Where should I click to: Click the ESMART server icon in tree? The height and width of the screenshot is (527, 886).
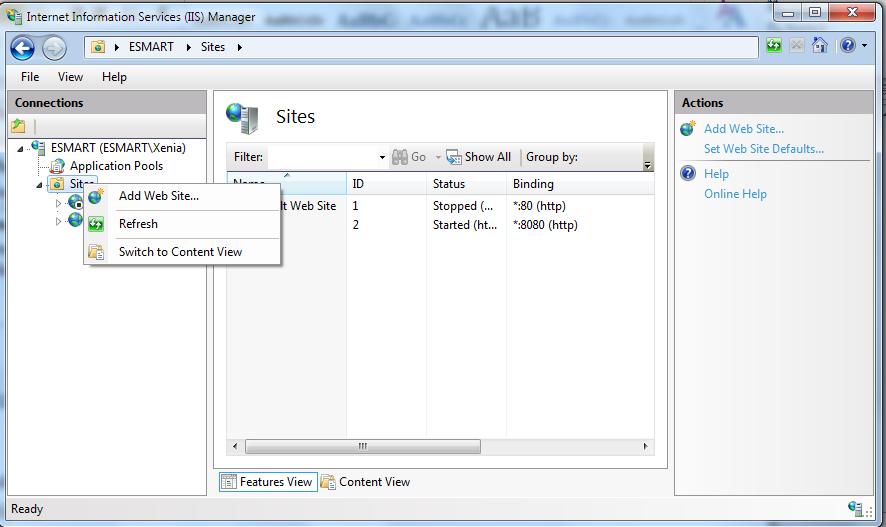pyautogui.click(x=38, y=147)
